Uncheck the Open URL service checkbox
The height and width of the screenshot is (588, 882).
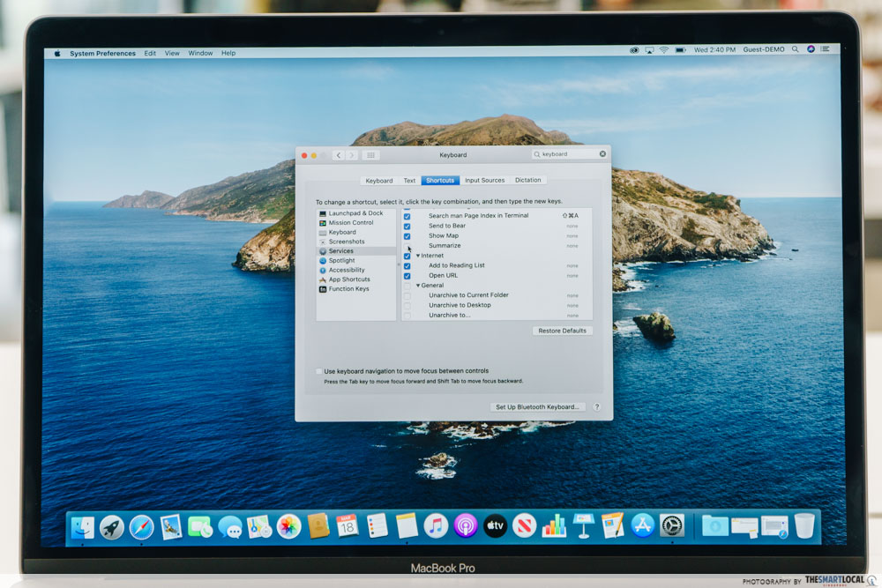point(407,276)
